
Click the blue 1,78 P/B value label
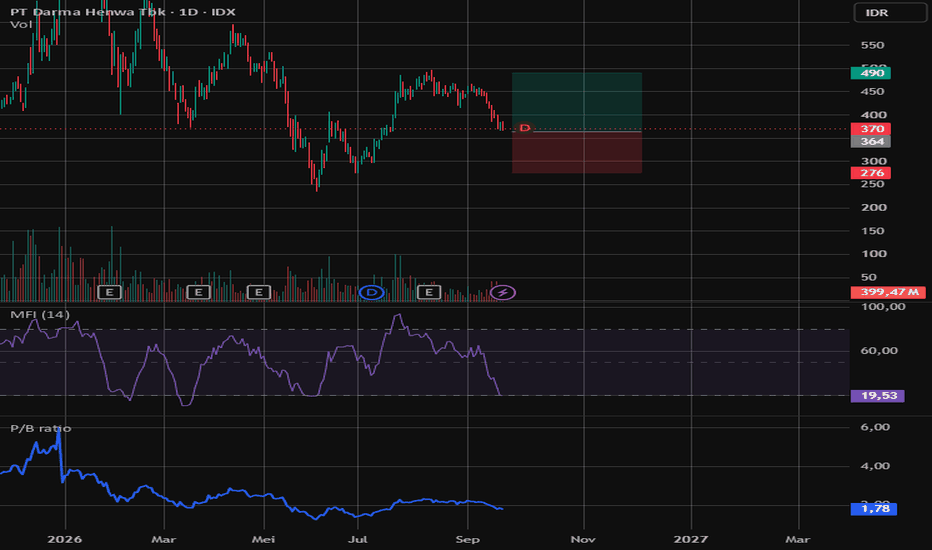click(x=874, y=508)
